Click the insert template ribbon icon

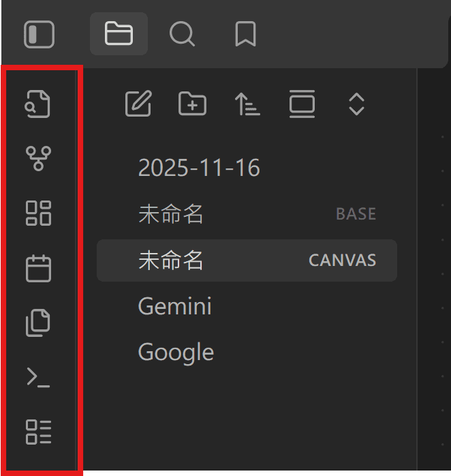[x=38, y=323]
